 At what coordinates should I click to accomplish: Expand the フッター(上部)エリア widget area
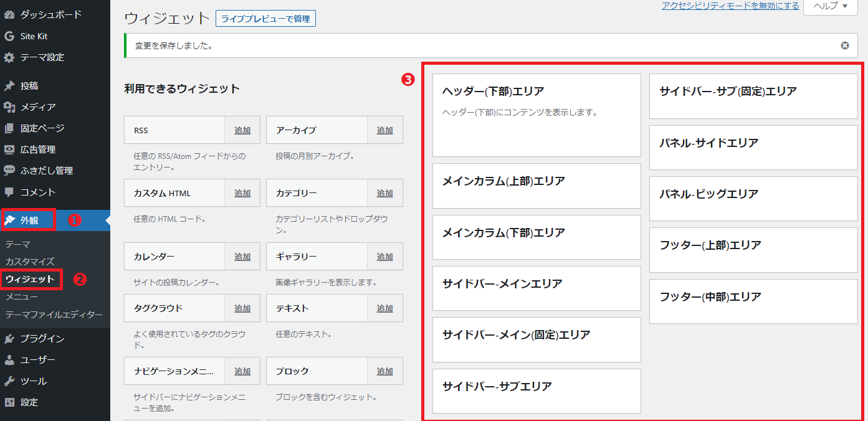[753, 245]
